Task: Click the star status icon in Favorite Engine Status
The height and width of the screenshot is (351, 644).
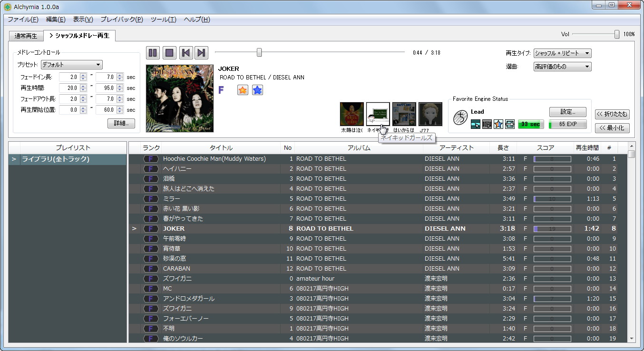Action: click(498, 124)
